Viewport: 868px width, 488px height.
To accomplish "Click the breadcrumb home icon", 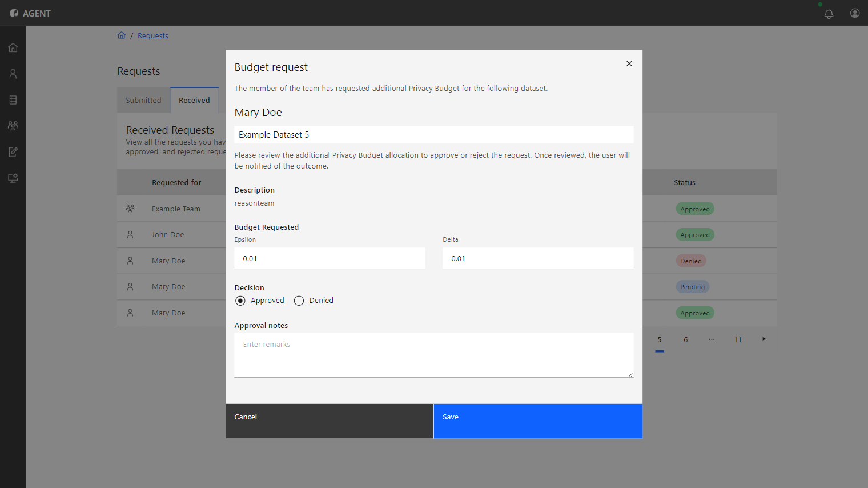I will [x=122, y=35].
